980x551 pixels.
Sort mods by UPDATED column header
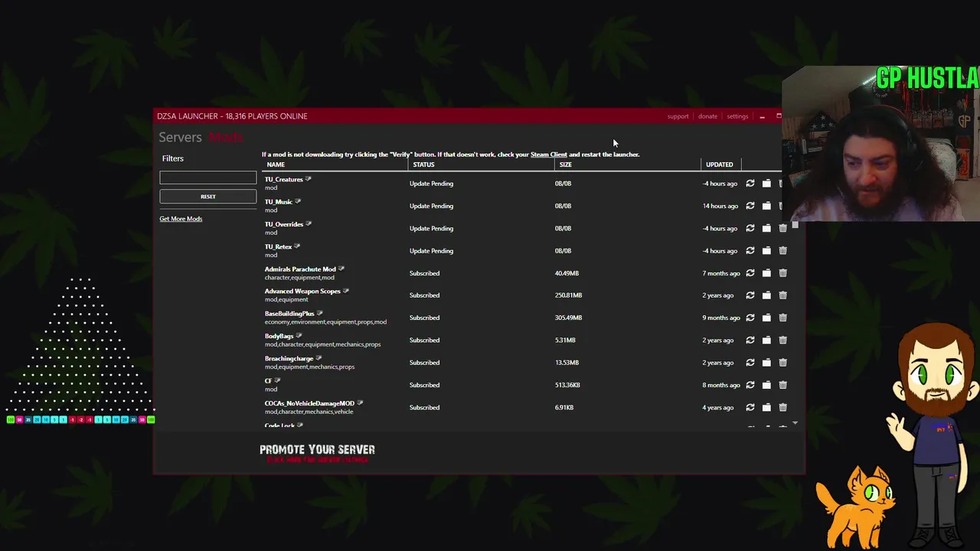pyautogui.click(x=719, y=165)
